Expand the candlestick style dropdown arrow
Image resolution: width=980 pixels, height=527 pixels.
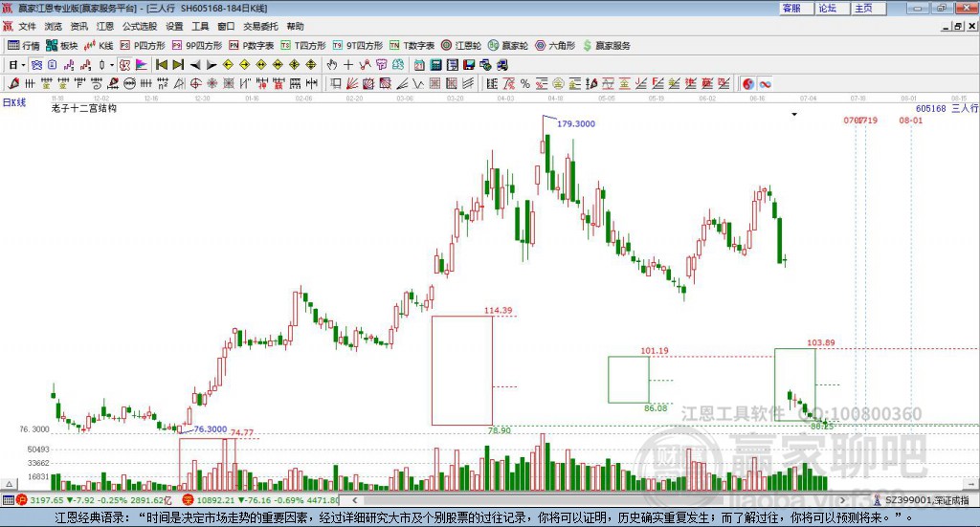(x=112, y=65)
